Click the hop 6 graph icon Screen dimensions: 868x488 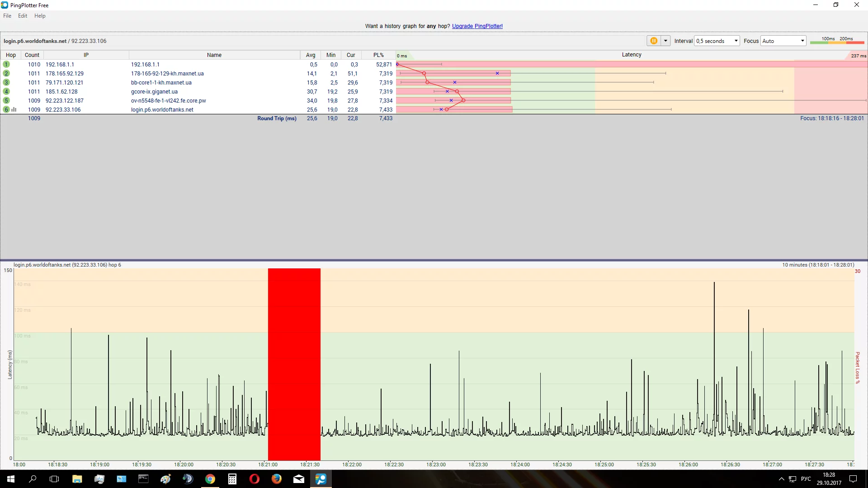pos(14,109)
